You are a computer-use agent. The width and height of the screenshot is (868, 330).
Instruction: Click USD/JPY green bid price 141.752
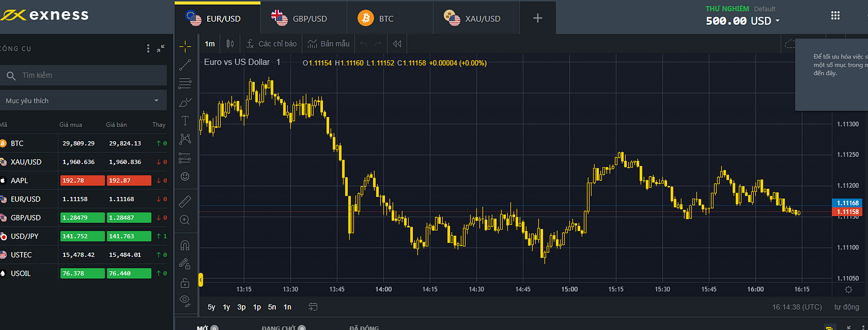pos(82,236)
